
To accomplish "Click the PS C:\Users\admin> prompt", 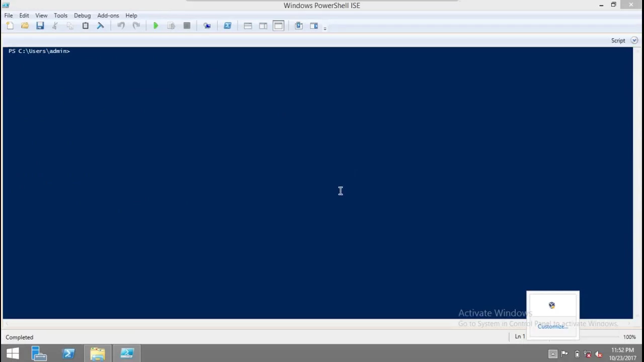I will (39, 51).
